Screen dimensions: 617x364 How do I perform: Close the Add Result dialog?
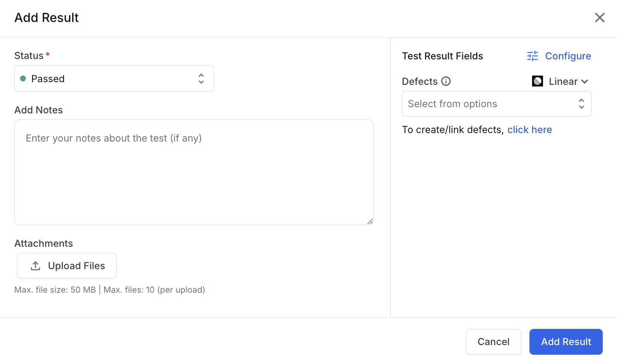tap(600, 17)
